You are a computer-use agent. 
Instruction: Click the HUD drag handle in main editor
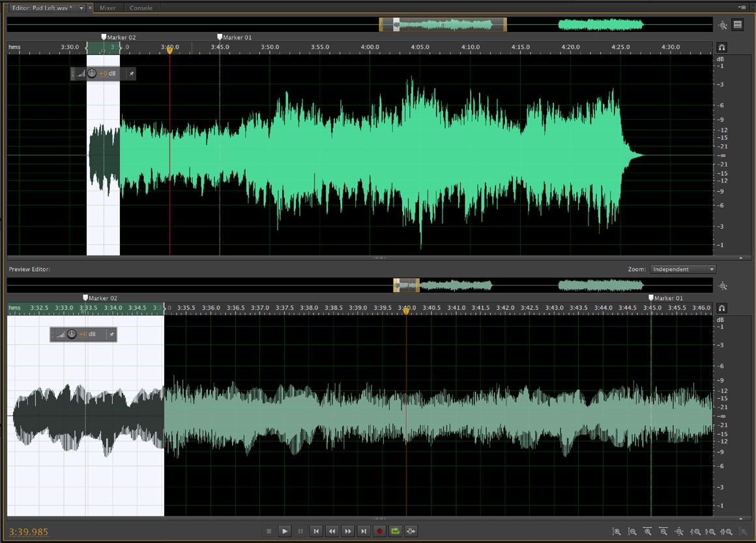[x=73, y=73]
